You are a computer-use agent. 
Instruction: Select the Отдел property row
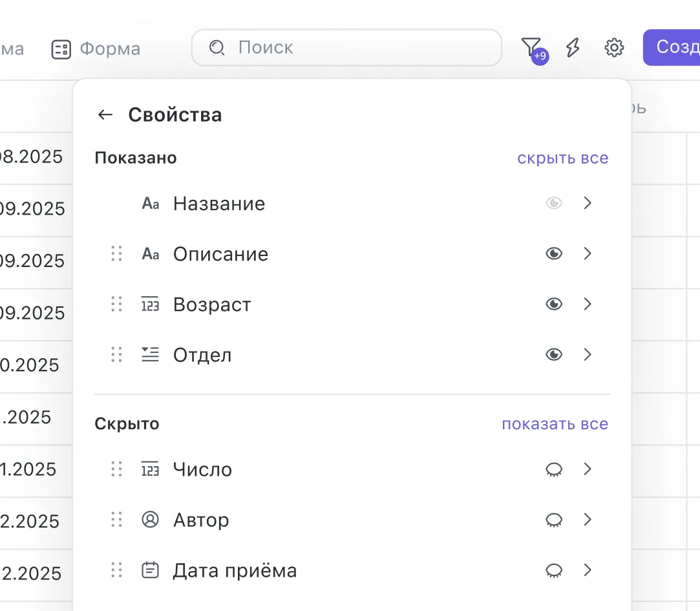(202, 355)
